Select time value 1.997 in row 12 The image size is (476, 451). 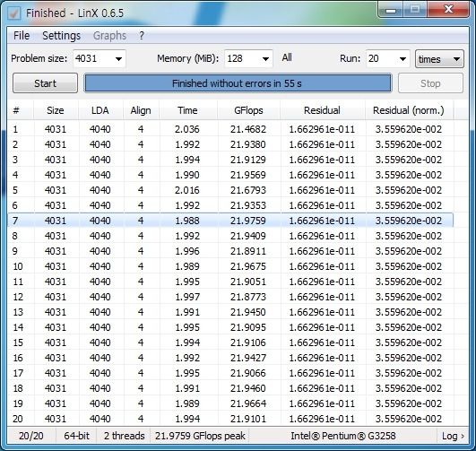click(187, 297)
